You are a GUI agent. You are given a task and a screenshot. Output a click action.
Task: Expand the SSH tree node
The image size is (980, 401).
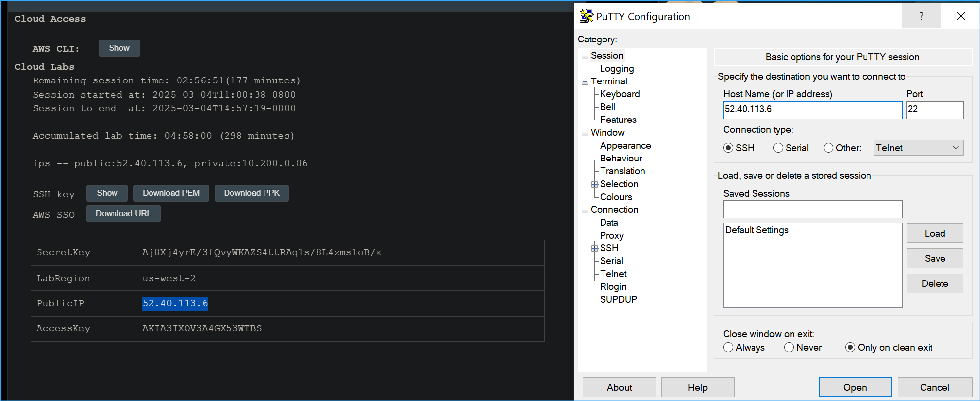coord(595,248)
